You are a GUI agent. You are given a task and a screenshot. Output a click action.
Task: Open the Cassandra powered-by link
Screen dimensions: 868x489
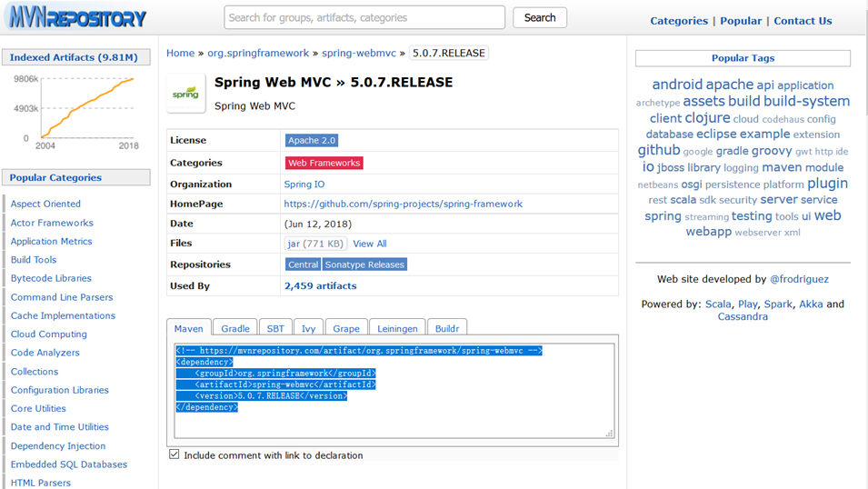[743, 317]
